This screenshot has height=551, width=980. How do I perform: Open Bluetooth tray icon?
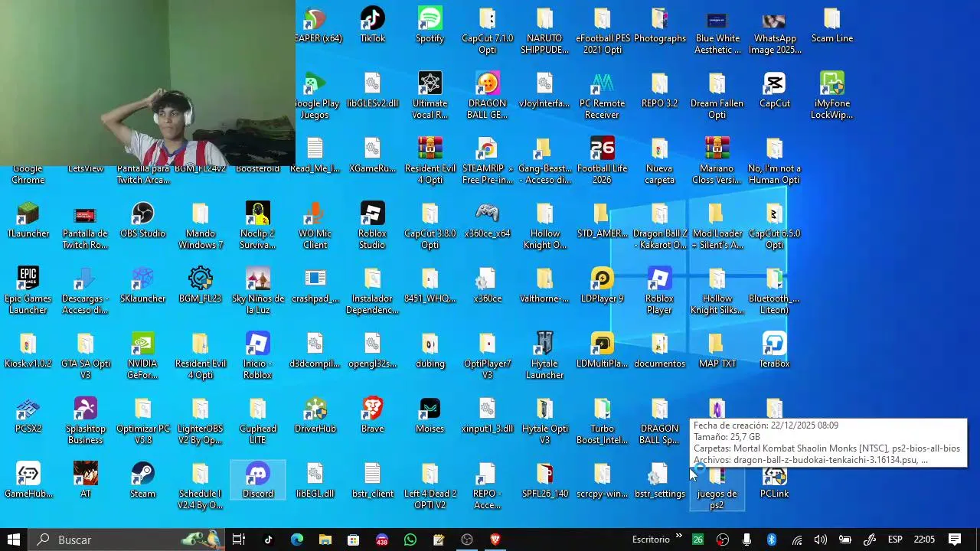772,540
